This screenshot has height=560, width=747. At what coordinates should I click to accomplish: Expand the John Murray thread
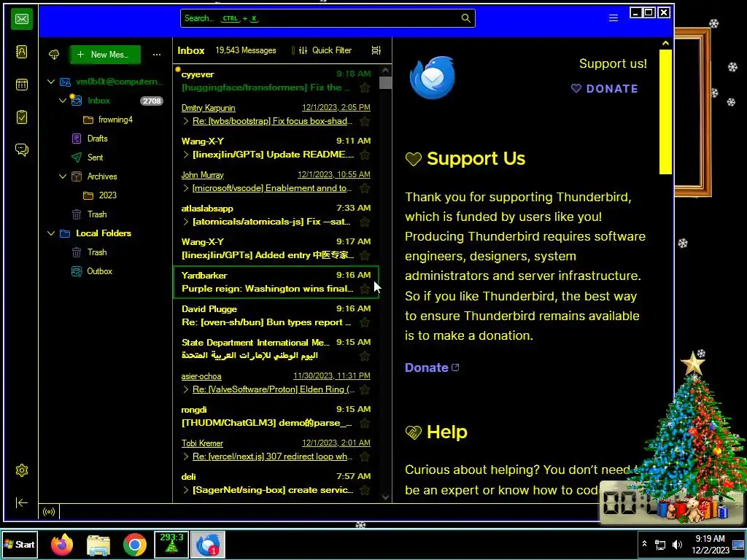186,188
